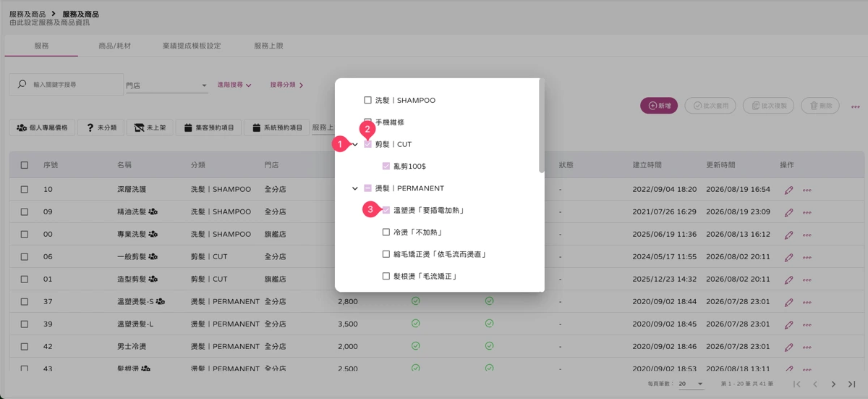Viewport: 868px width, 399px height.
Task: Open the rows-per-page dropdown showing 20
Action: (x=691, y=384)
